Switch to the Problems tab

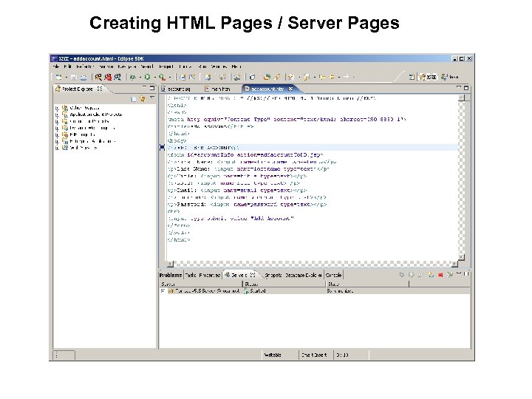coord(171,275)
